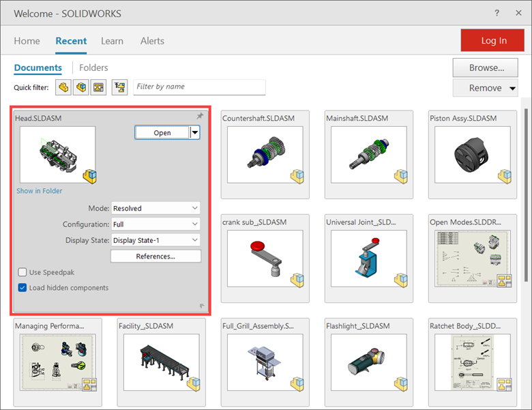Image resolution: width=532 pixels, height=410 pixels.
Task: Open the Universal Joint thumbnail
Action: (x=369, y=259)
